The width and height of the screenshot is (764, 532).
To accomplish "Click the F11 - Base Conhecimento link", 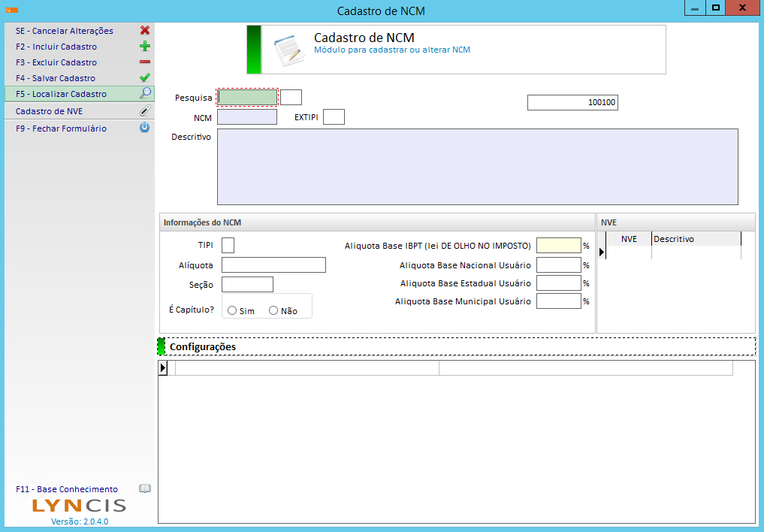I will click(67, 489).
